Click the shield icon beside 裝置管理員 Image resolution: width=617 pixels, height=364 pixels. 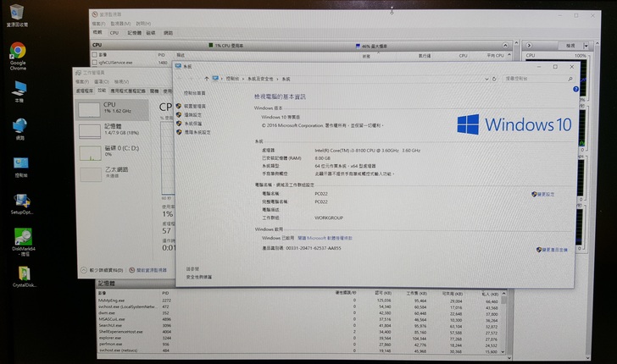tap(179, 106)
